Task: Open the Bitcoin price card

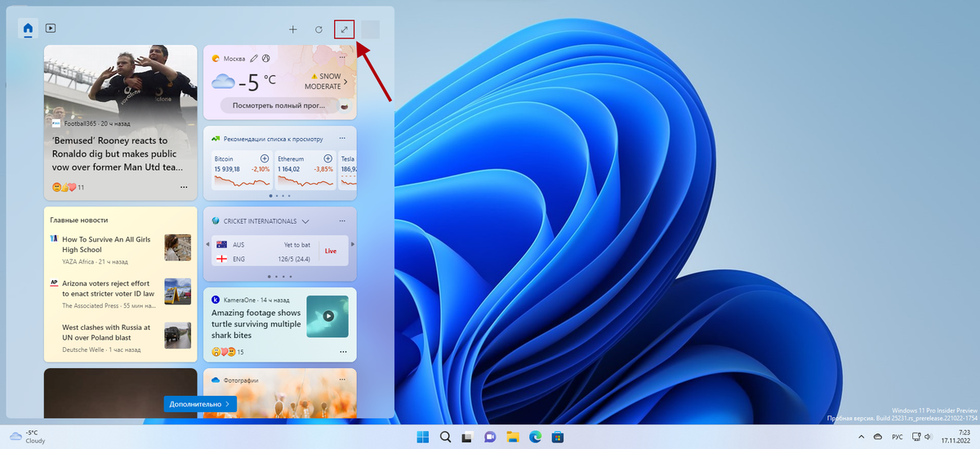Action: click(242, 170)
